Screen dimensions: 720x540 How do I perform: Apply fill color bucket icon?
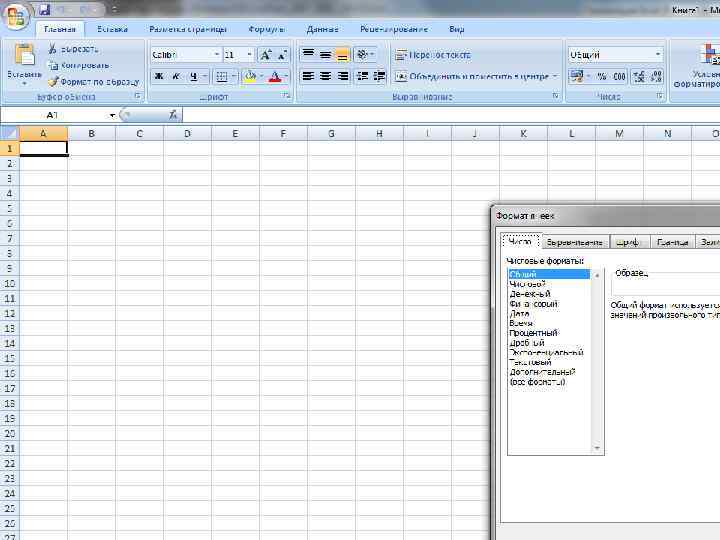(x=250, y=76)
